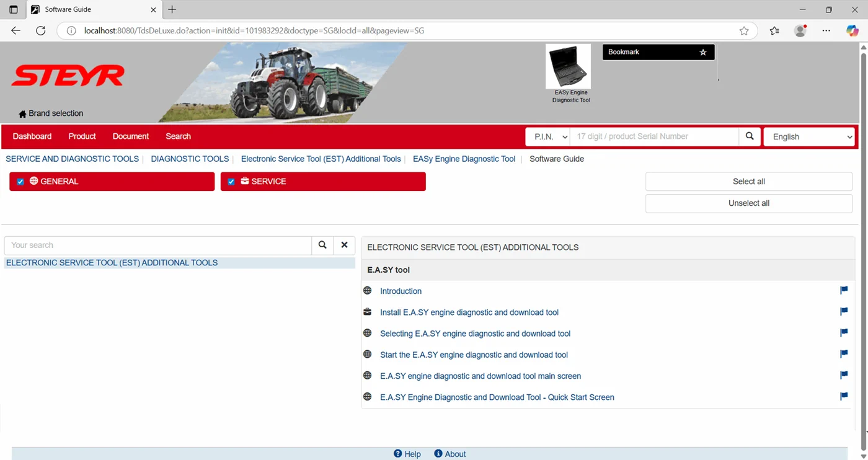
Task: Clear the document search with X
Action: (344, 245)
